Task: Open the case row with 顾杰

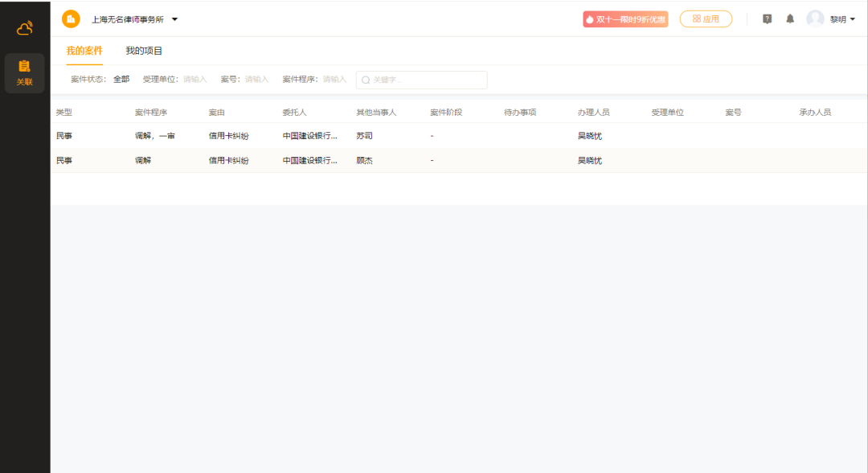Action: point(364,161)
